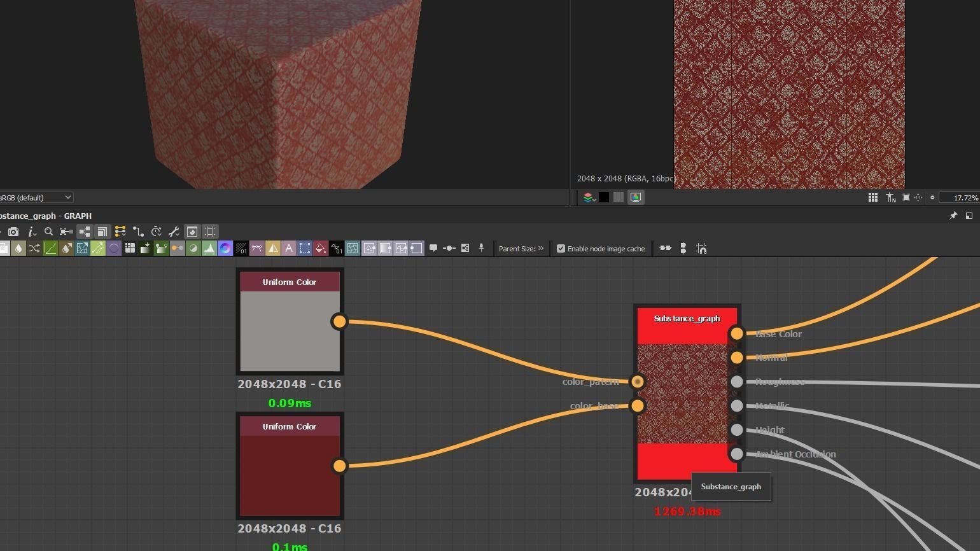This screenshot has height=551, width=980.
Task: Click the 17.72% zoom field
Action: pos(959,198)
